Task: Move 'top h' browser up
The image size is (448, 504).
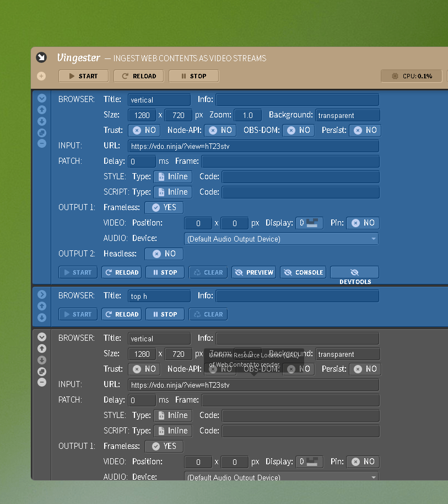Action: [x=42, y=306]
